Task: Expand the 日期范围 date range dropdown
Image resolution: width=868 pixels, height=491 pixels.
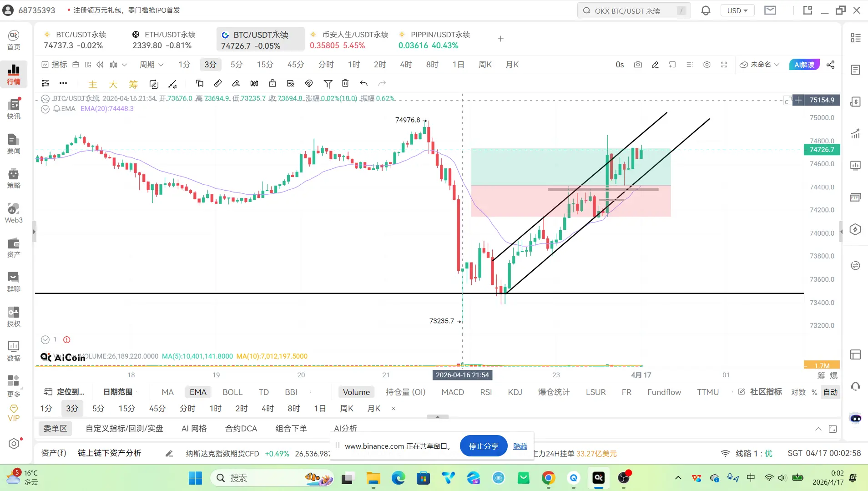Action: pyautogui.click(x=121, y=392)
